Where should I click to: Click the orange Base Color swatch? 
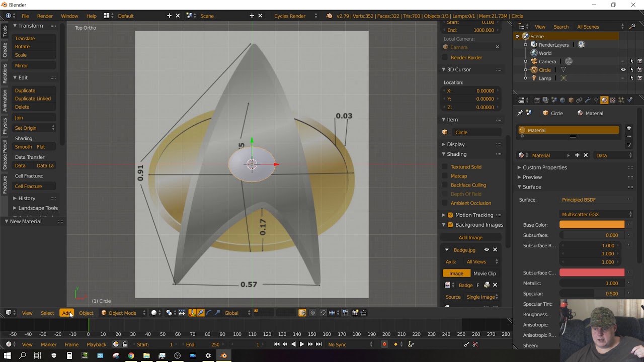(592, 225)
